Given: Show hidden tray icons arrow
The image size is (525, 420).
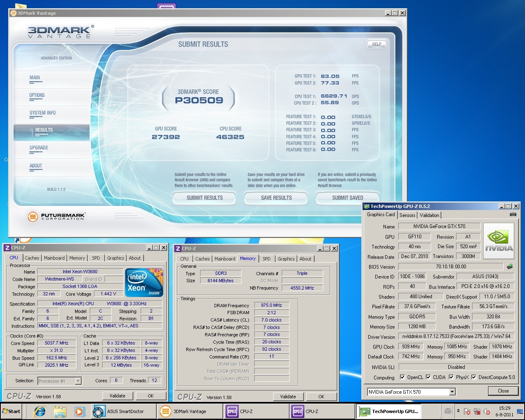Looking at the screenshot, I should [458, 411].
